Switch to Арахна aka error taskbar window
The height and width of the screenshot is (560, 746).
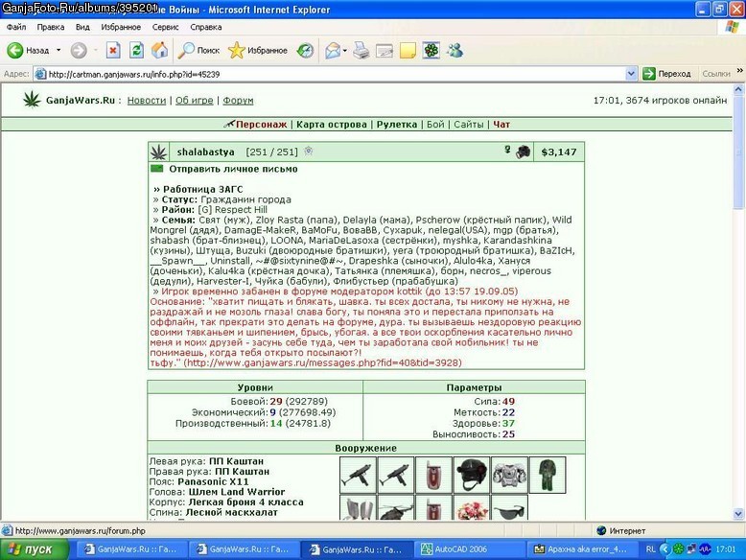coord(580,549)
